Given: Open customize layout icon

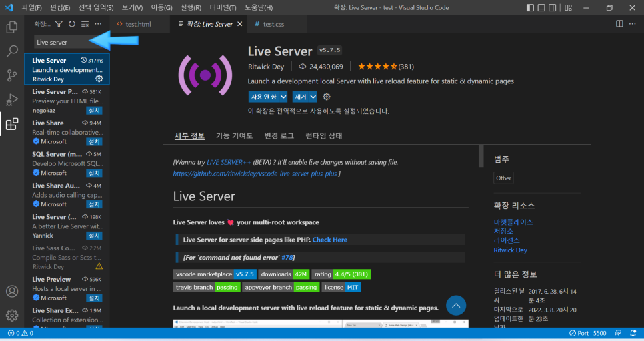Looking at the screenshot, I should pos(569,7).
